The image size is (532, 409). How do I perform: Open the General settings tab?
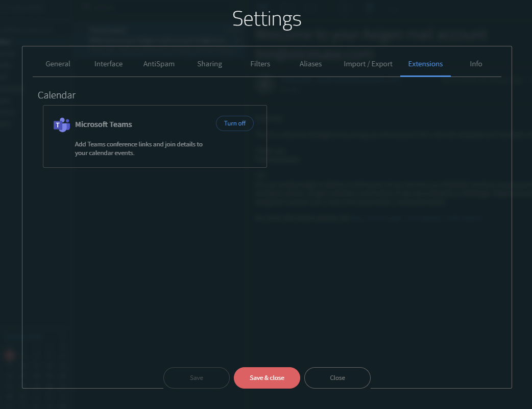tap(58, 64)
